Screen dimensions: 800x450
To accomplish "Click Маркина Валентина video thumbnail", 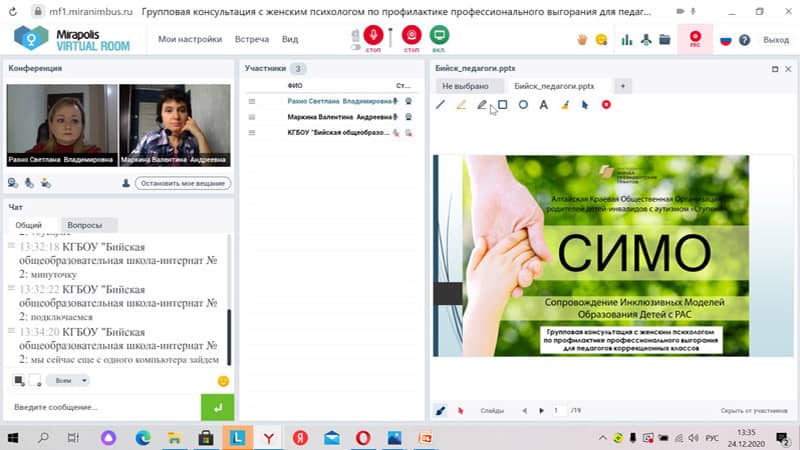I will tap(174, 125).
